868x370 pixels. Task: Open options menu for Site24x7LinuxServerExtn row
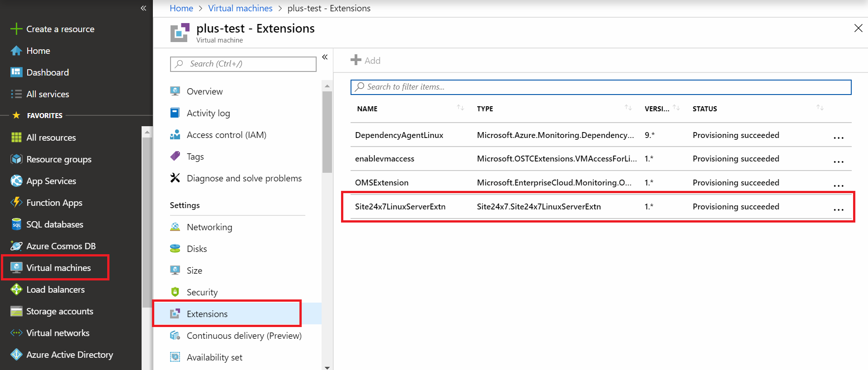pyautogui.click(x=838, y=209)
